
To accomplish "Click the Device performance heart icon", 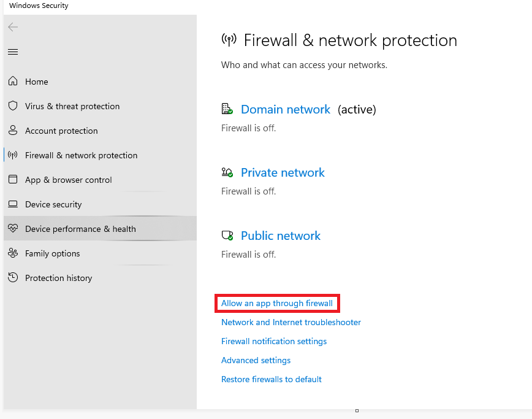I will 13,229.
